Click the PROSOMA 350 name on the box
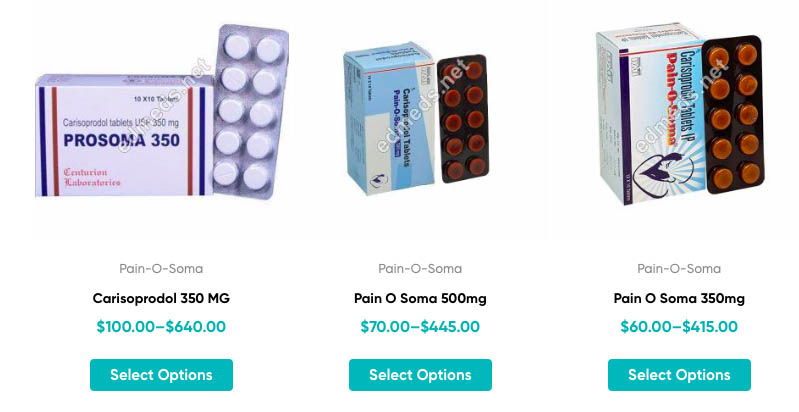 107,141
